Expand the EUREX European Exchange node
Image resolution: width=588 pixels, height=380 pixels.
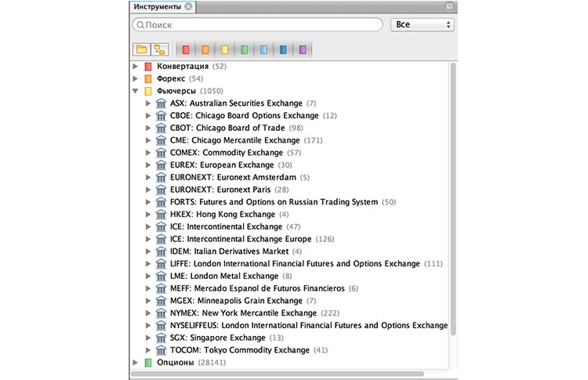click(x=148, y=165)
